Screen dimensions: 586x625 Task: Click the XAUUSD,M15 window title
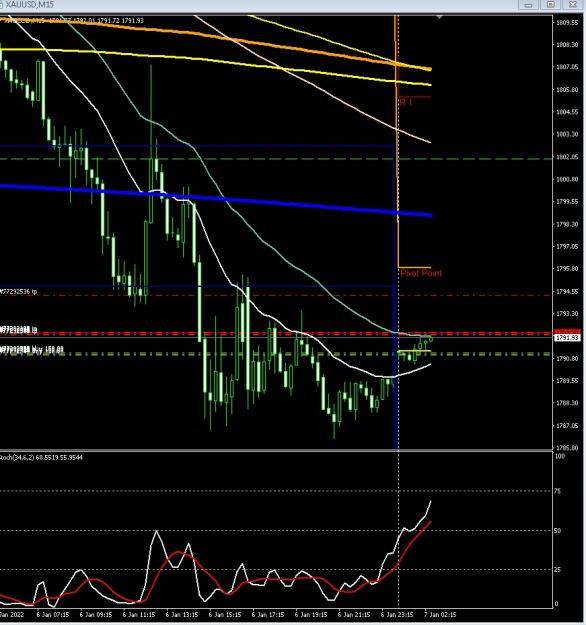tap(29, 5)
